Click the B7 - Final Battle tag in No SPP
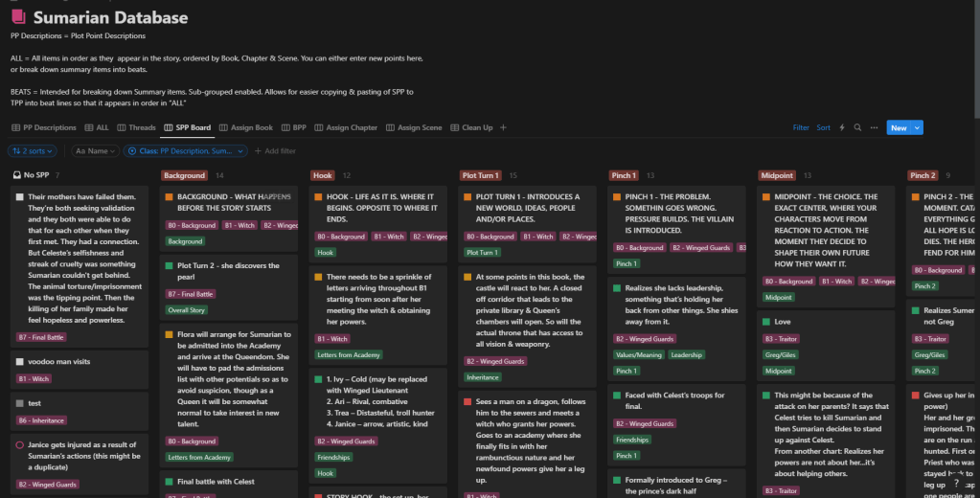Viewport: 980px width, 498px height. [x=41, y=337]
